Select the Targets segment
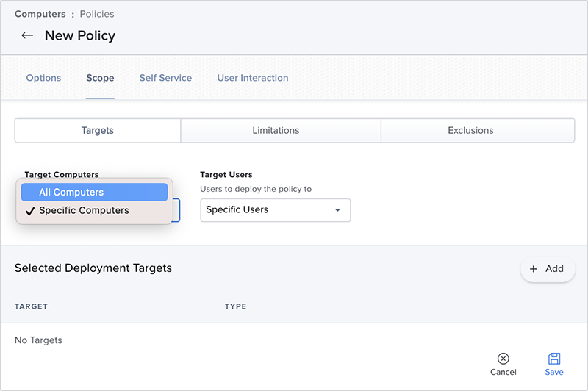 [x=98, y=131]
